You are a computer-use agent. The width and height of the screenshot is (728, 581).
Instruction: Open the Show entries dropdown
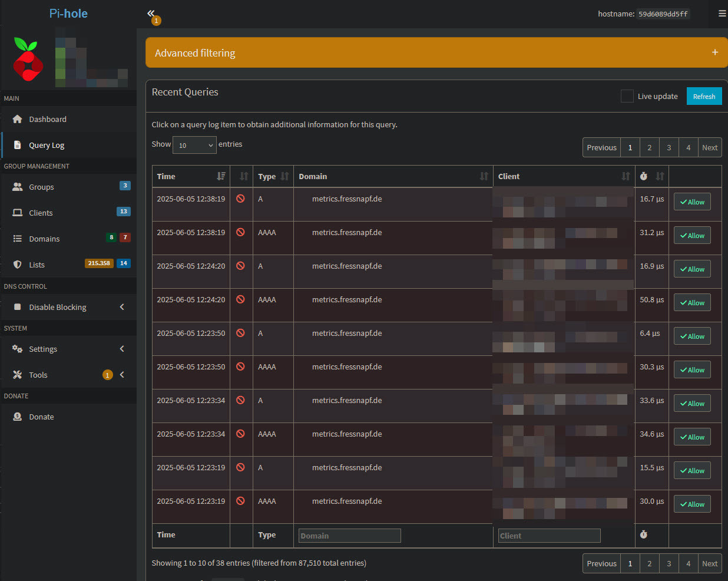coord(194,145)
